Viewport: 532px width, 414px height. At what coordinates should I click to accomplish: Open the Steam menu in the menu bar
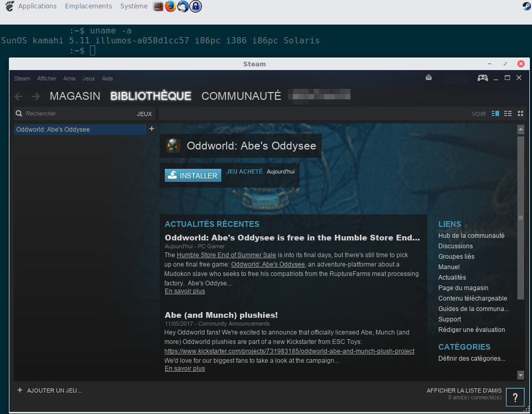coord(22,78)
